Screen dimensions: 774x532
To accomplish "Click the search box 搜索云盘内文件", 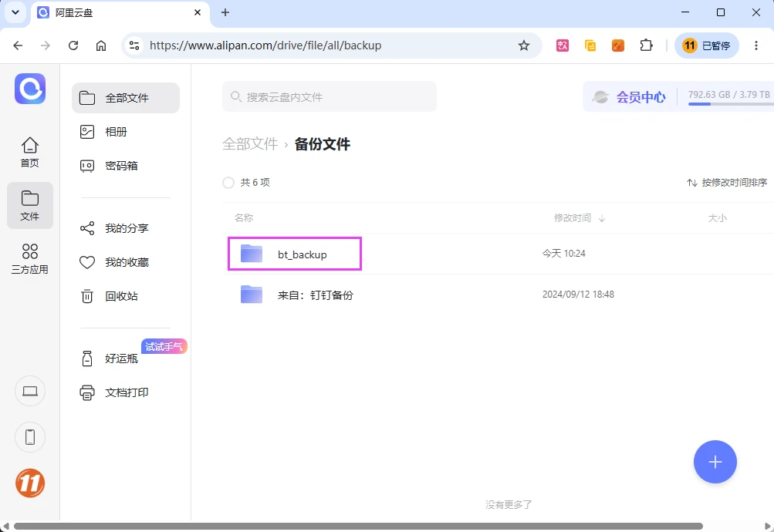I will tap(330, 96).
